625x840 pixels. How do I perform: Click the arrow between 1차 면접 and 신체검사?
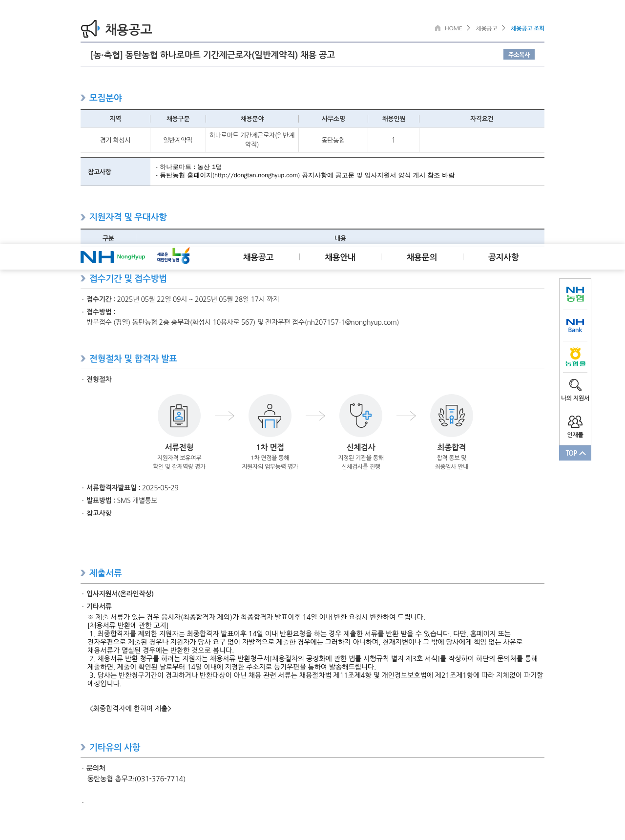pos(315,416)
